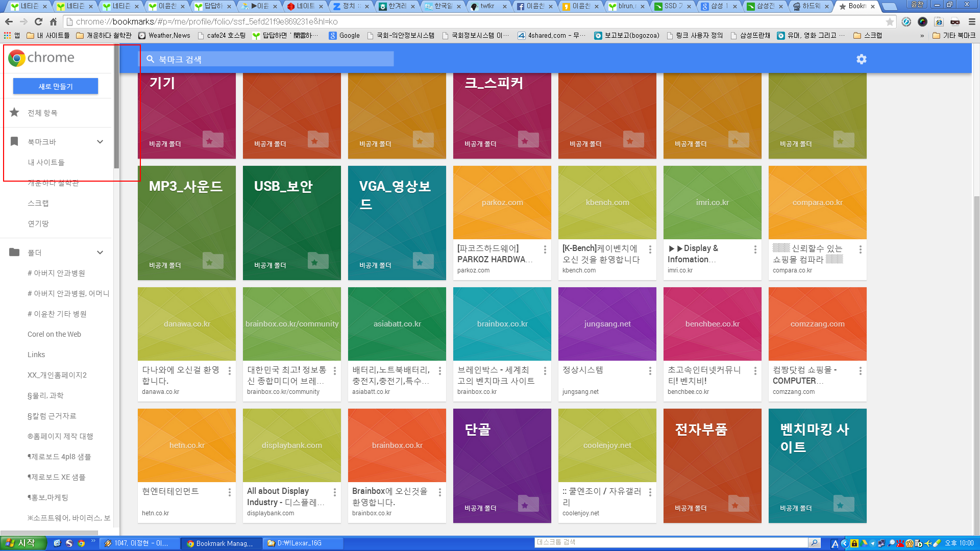Collapse the 북마크바 section chevron
This screenshot has width=980, height=551.
point(100,142)
